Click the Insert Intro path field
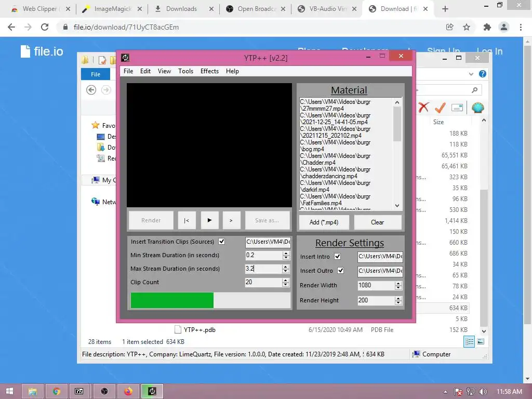Screen dimensions: 532x399 point(380,257)
